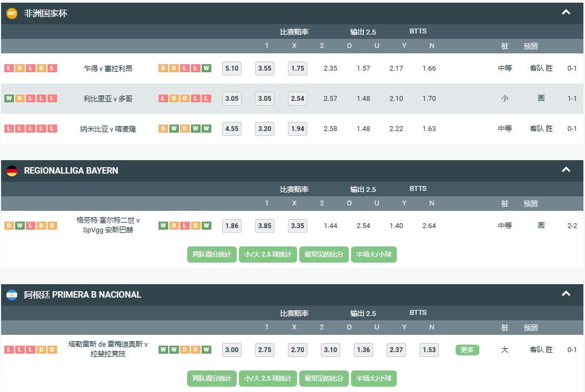Select BTTS no odds 1.53 in Argentina match
Viewport: 585px width, 392px height.
pos(429,350)
